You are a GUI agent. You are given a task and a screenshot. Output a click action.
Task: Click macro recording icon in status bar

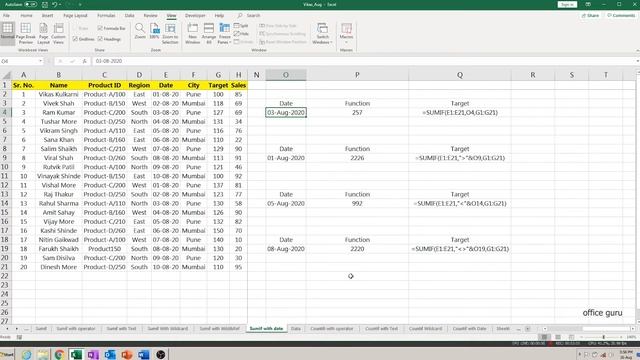point(19,337)
